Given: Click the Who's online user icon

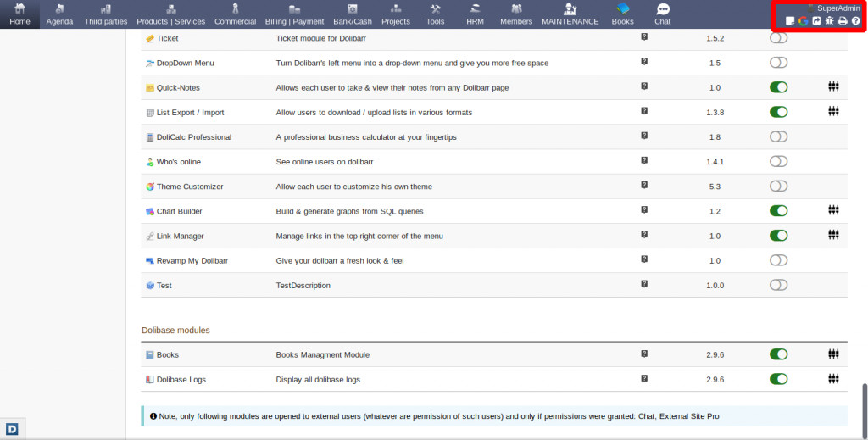Looking at the screenshot, I should coord(149,162).
